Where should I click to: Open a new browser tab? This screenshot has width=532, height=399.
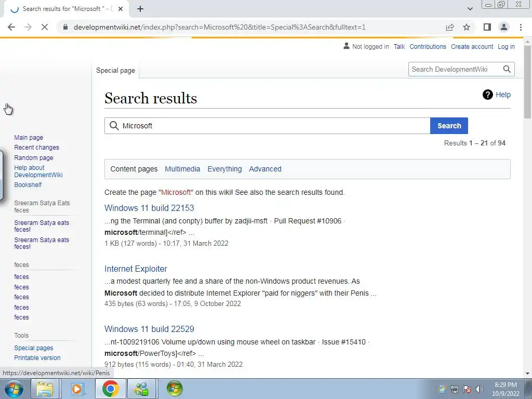pyautogui.click(x=140, y=9)
